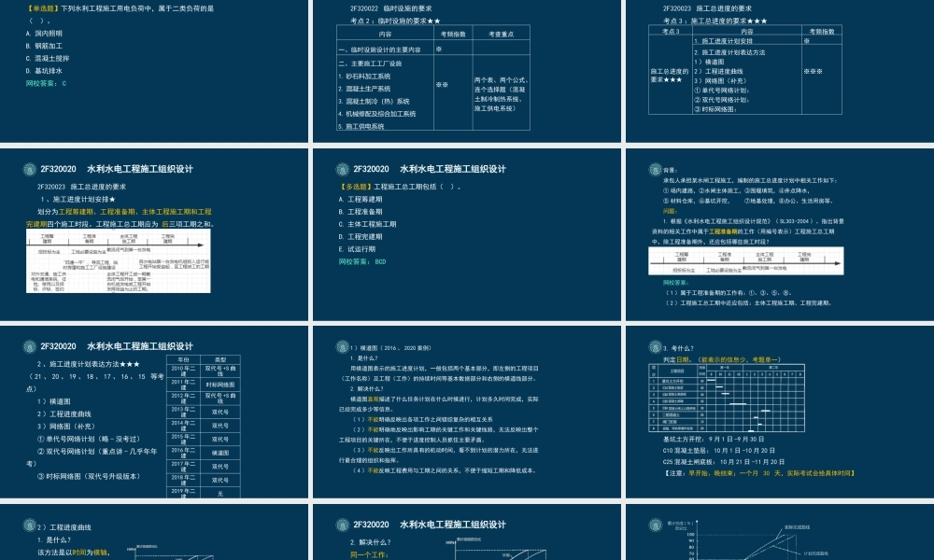Click the logo beside the 横道图 (2016、2020 案例) heading

click(340, 346)
